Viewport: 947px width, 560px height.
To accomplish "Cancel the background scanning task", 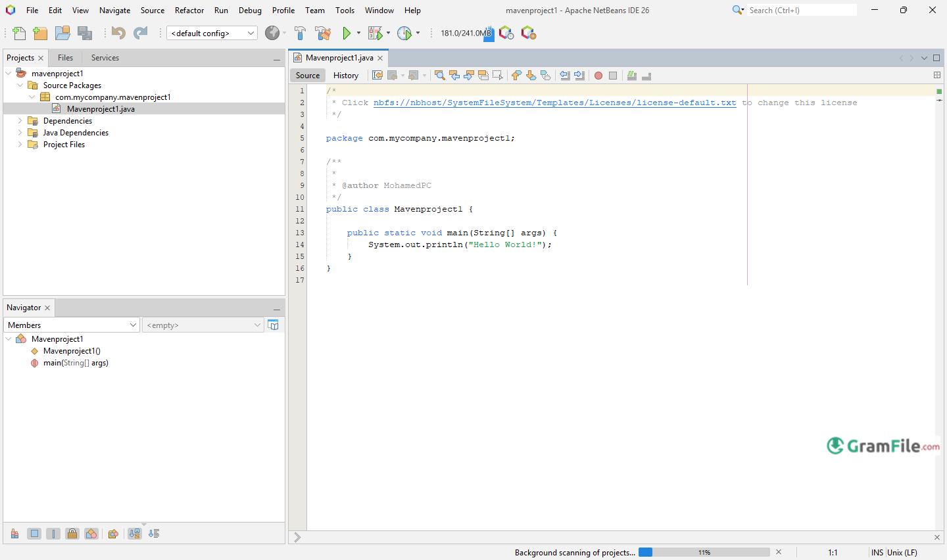I will click(x=779, y=552).
